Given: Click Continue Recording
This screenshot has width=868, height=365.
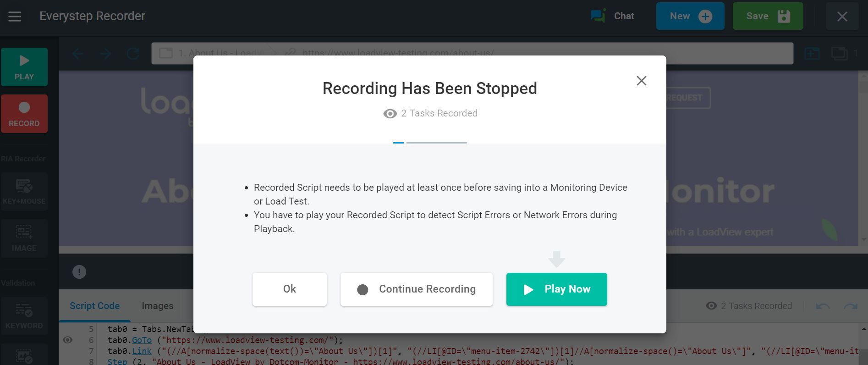Looking at the screenshot, I should 416,289.
